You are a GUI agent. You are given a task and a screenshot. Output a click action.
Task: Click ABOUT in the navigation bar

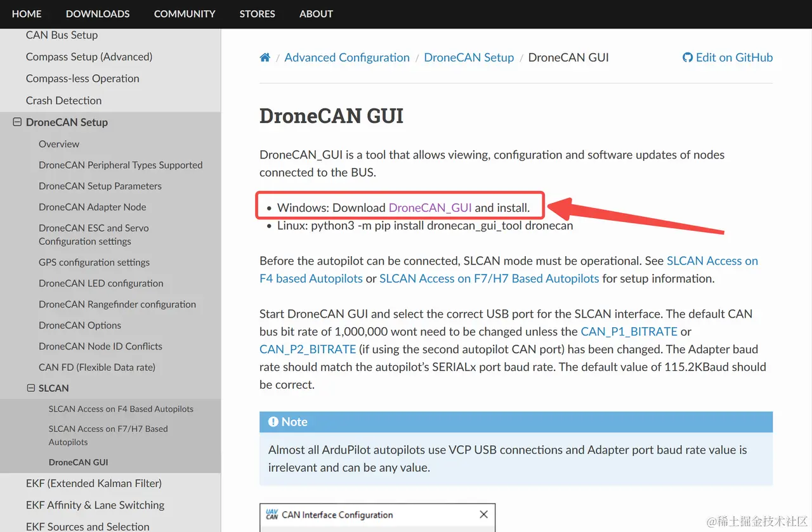tap(316, 14)
